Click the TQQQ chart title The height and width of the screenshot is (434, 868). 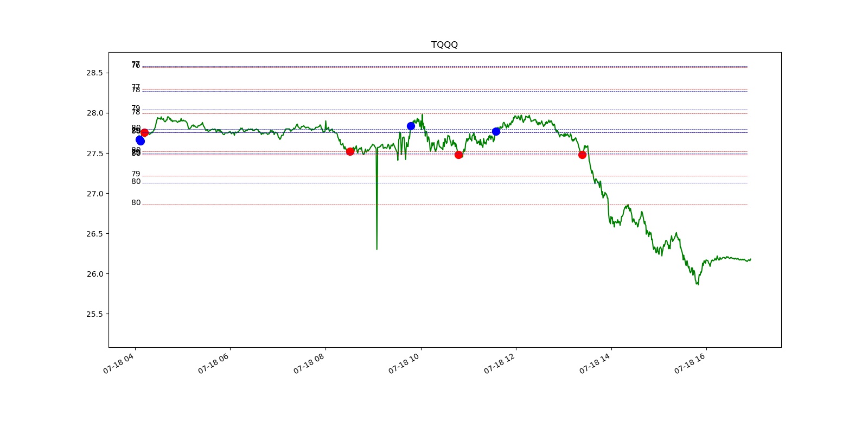tap(444, 44)
